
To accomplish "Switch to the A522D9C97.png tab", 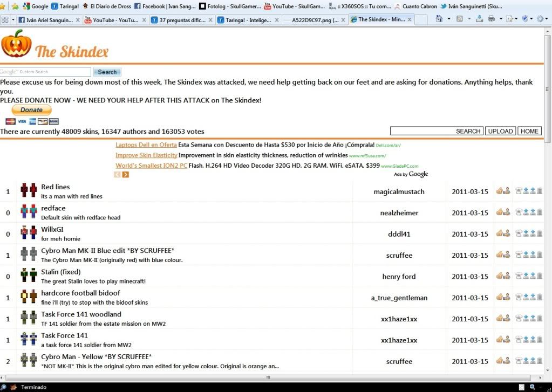I will 315,20.
